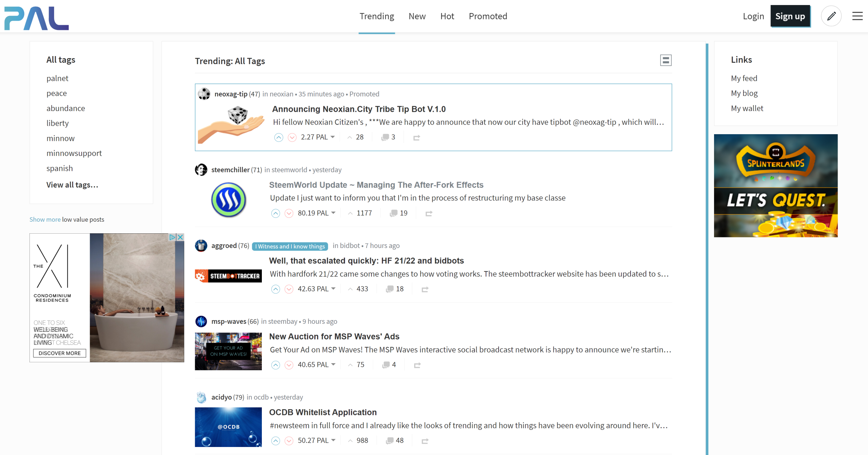Open the Steembottracker post thumbnail
The width and height of the screenshot is (868, 455).
coord(228,276)
